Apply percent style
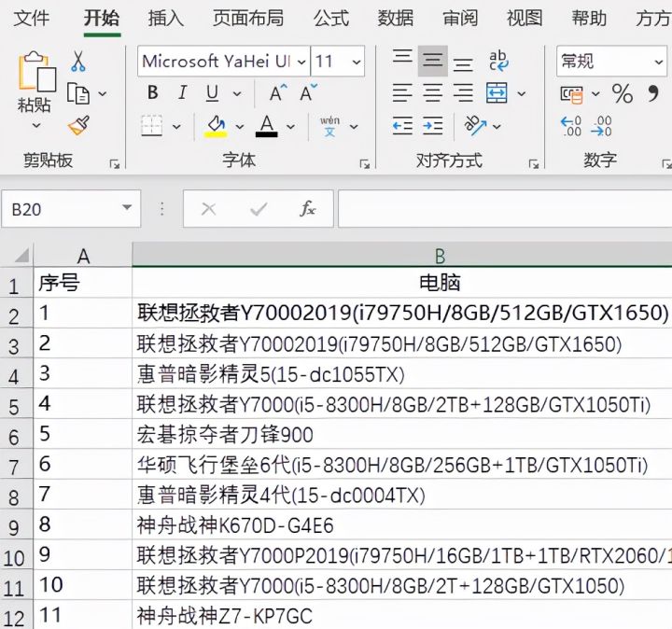This screenshot has width=672, height=629. point(623,93)
